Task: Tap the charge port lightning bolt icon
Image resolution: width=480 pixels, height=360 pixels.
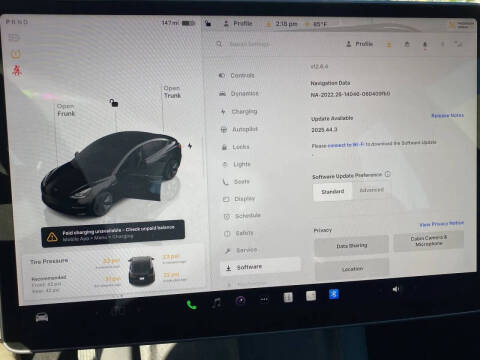Action: tap(190, 146)
